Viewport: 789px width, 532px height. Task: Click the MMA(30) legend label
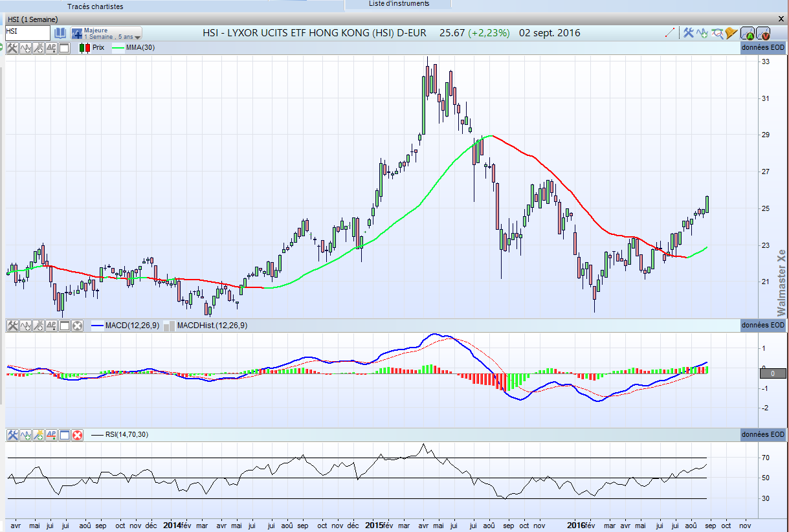click(140, 48)
